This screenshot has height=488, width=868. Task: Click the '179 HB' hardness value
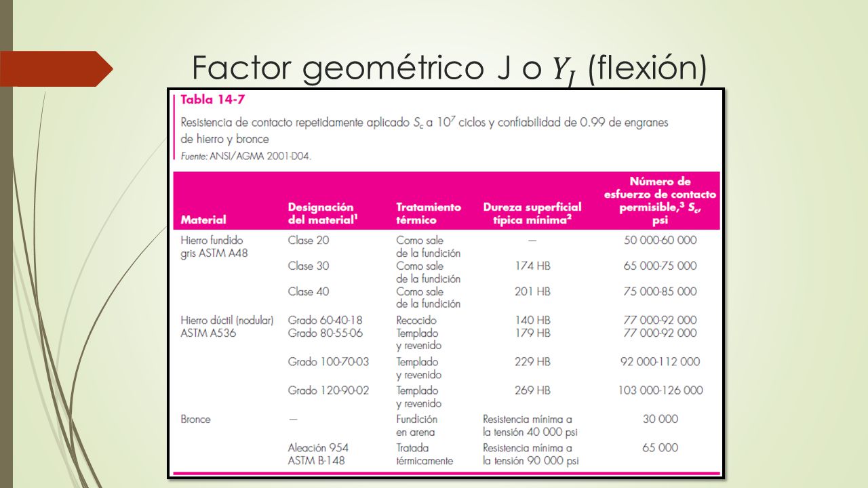coord(533,333)
